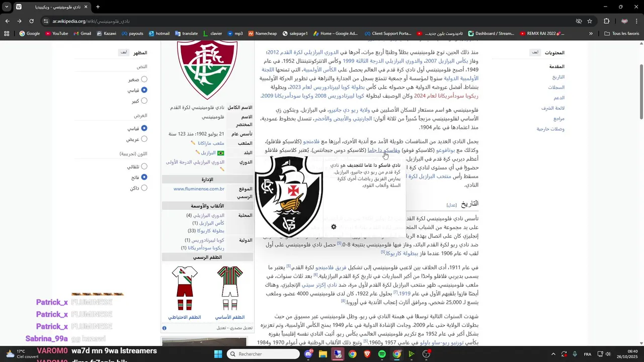The height and width of the screenshot is (362, 644).
Task: Open Tous les favoris folder
Action: click(622, 34)
